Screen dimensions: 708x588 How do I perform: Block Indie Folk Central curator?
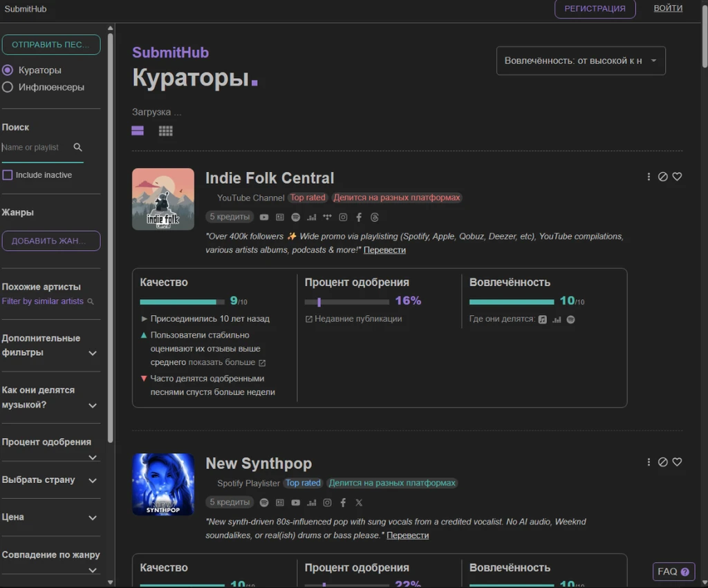coord(663,176)
